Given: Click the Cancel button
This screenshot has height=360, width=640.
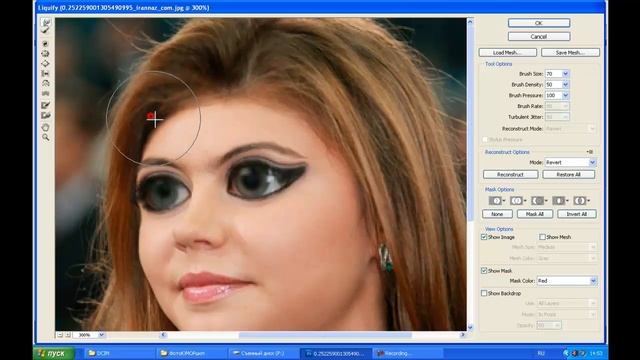Looking at the screenshot, I should coord(539,37).
